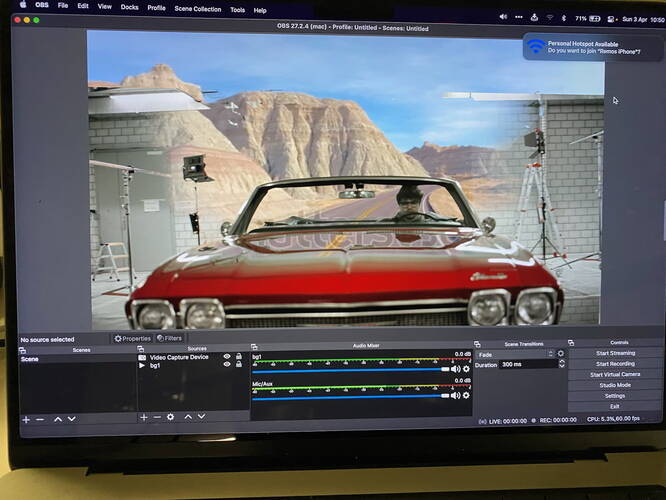Enable Studio Mode
666x500 pixels.
615,385
